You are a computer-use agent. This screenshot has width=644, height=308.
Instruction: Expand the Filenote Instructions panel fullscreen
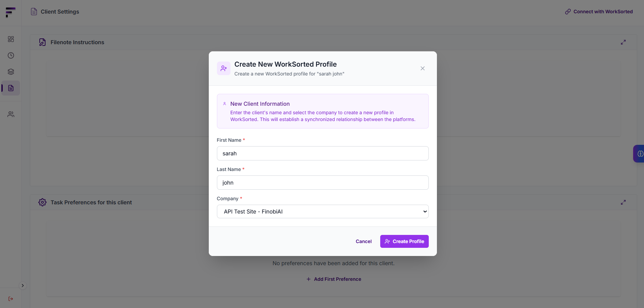click(x=623, y=42)
